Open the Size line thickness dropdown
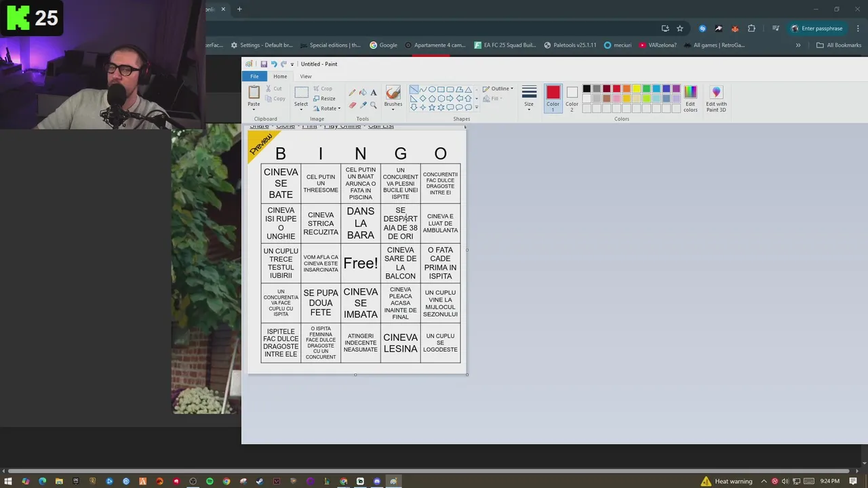868x488 pixels. 529,99
